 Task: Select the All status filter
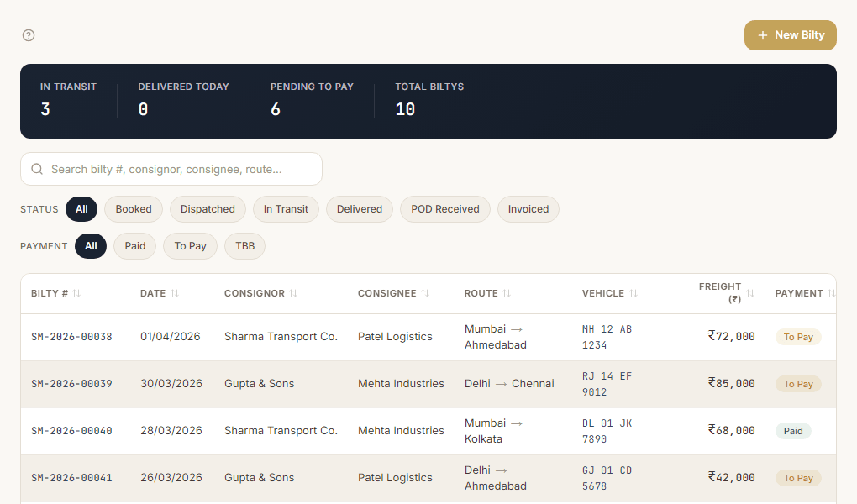pos(81,209)
